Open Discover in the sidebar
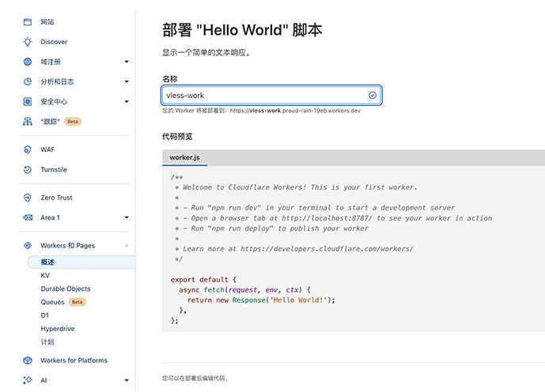545x392 pixels. (54, 42)
